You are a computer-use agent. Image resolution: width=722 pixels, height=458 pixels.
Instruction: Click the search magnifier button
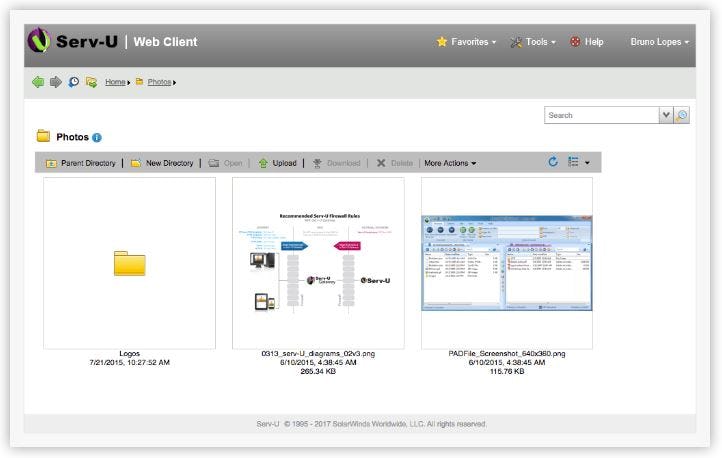[681, 115]
